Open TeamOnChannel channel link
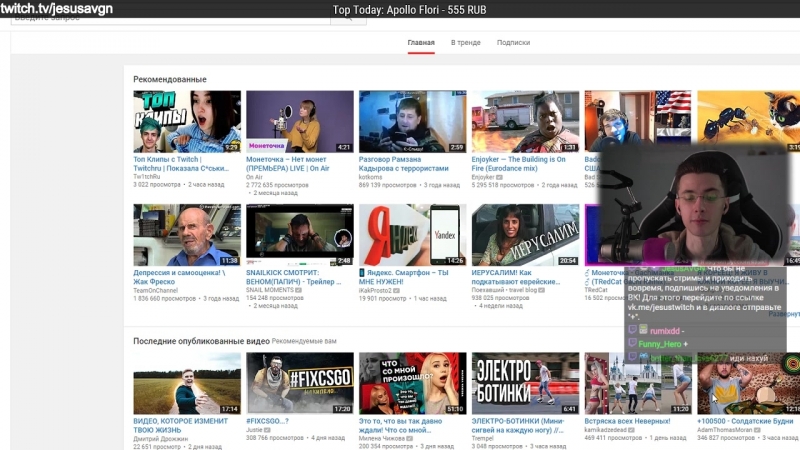 pos(156,290)
